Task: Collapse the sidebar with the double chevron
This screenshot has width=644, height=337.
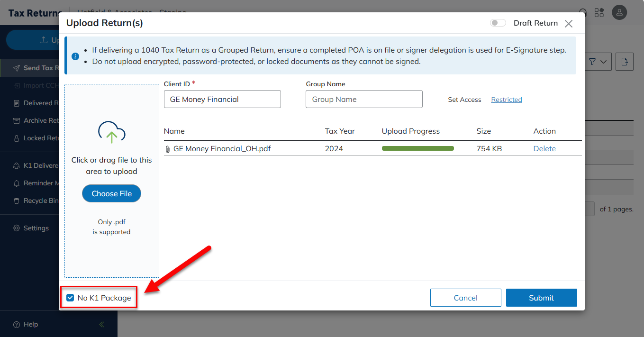Action: coord(101,325)
